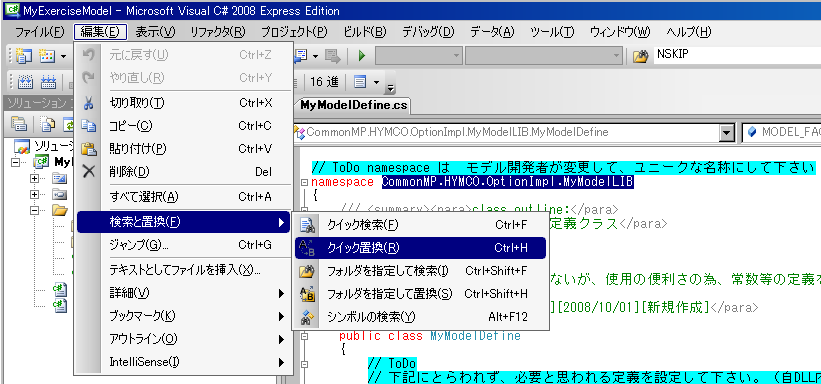Image resolution: width=821 pixels, height=384 pixels.
Task: Click the X icon for 削除
Action: tap(88, 171)
